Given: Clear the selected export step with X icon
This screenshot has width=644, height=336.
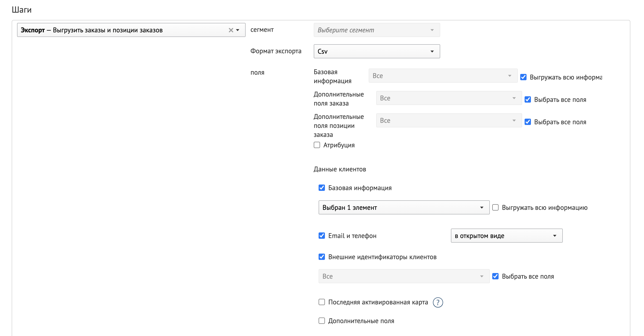Looking at the screenshot, I should pos(231,30).
